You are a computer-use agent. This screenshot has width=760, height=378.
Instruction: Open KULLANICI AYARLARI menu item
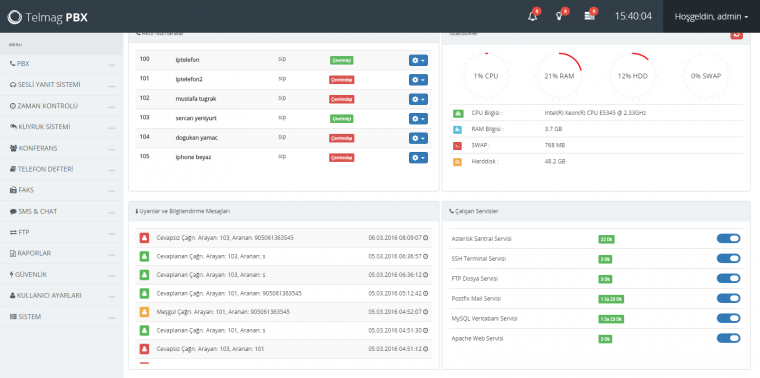62,296
